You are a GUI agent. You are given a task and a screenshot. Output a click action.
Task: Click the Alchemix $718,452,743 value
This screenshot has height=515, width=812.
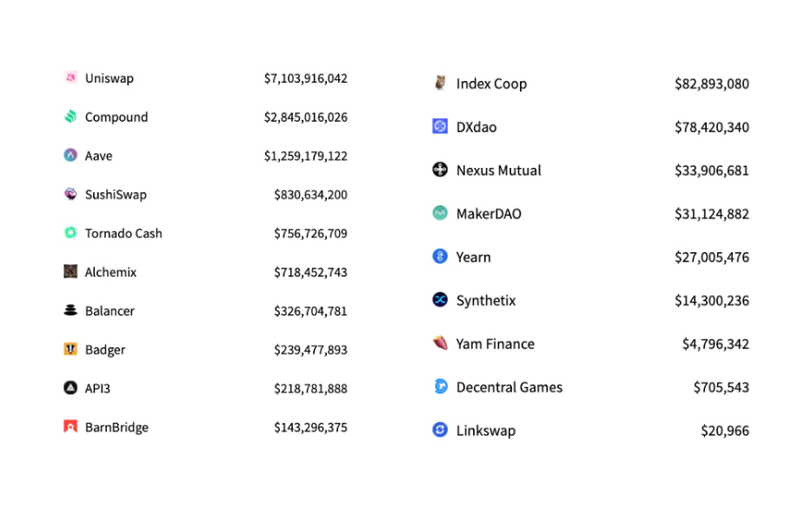310,272
